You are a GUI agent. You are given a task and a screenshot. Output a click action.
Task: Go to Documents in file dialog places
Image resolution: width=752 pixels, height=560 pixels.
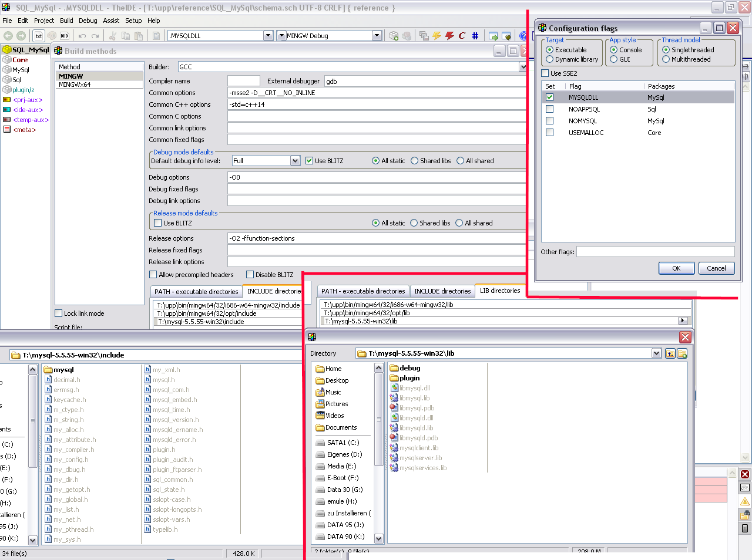point(341,427)
